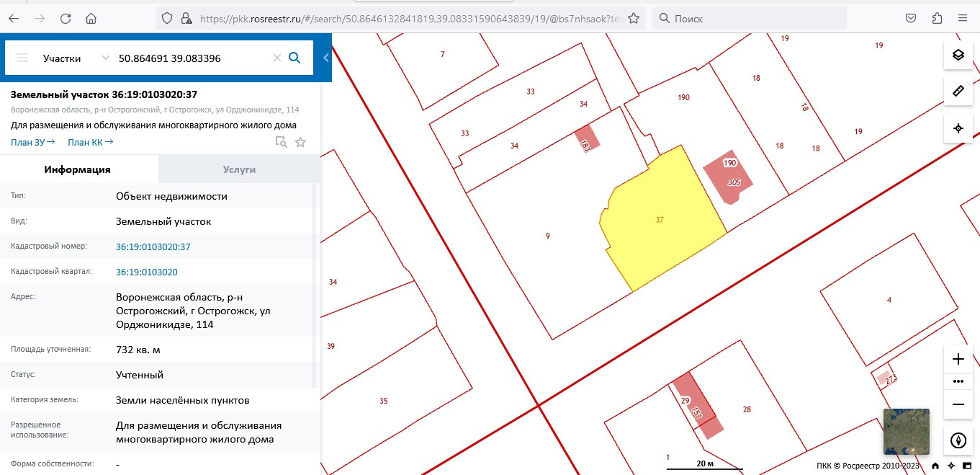Zoom in on the map

point(958,359)
